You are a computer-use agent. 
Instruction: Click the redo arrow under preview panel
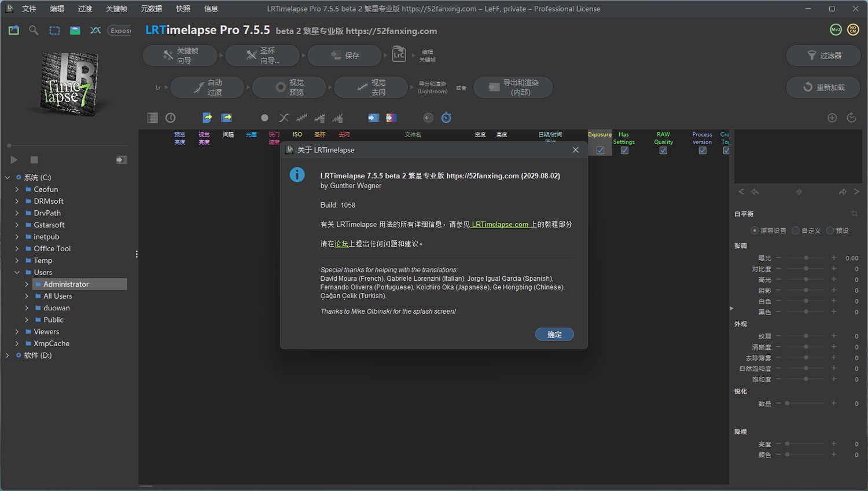[x=843, y=192]
